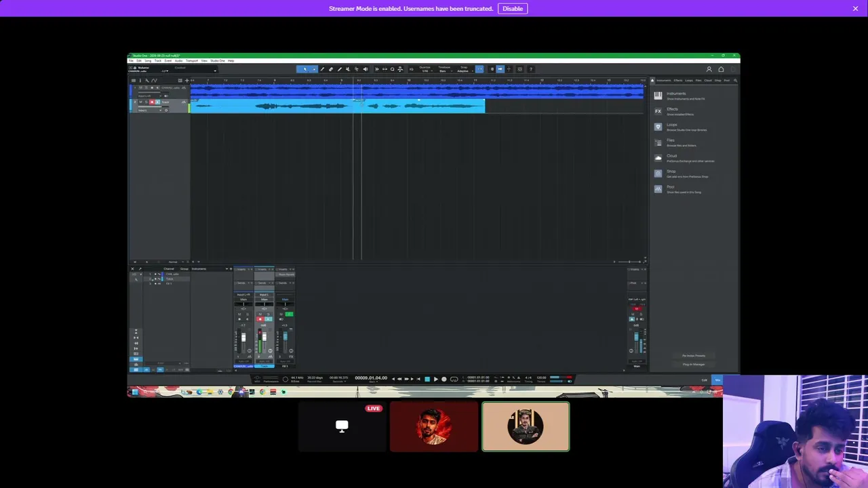Viewport: 868px width, 488px height.
Task: Toggle Autoscroll in toolbar
Action: coord(500,69)
